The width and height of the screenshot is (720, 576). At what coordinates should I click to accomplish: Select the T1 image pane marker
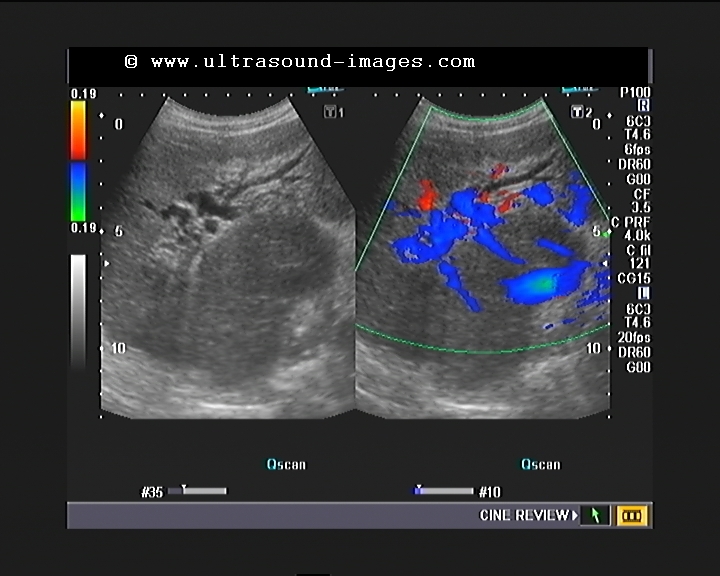click(334, 112)
